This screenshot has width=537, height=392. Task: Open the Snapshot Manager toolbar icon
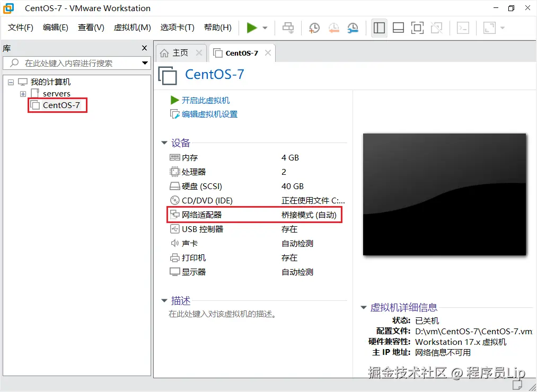[352, 28]
